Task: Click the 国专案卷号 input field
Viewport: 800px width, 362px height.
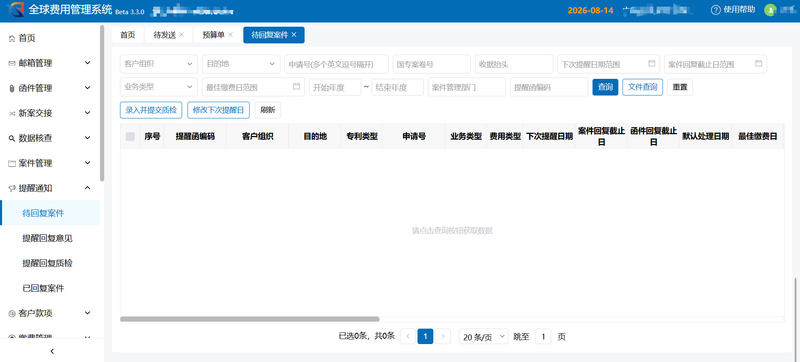Action: point(432,64)
